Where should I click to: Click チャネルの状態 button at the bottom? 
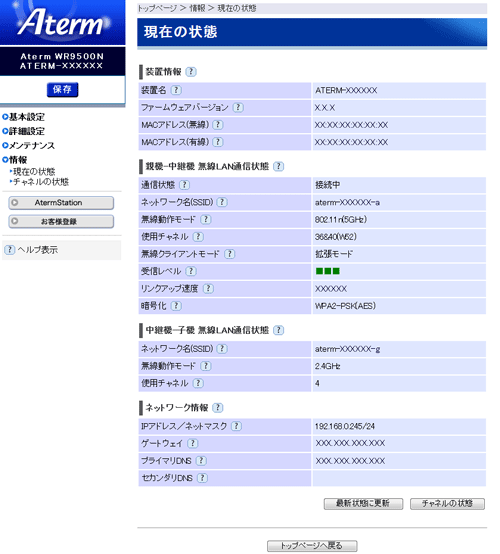click(x=447, y=503)
